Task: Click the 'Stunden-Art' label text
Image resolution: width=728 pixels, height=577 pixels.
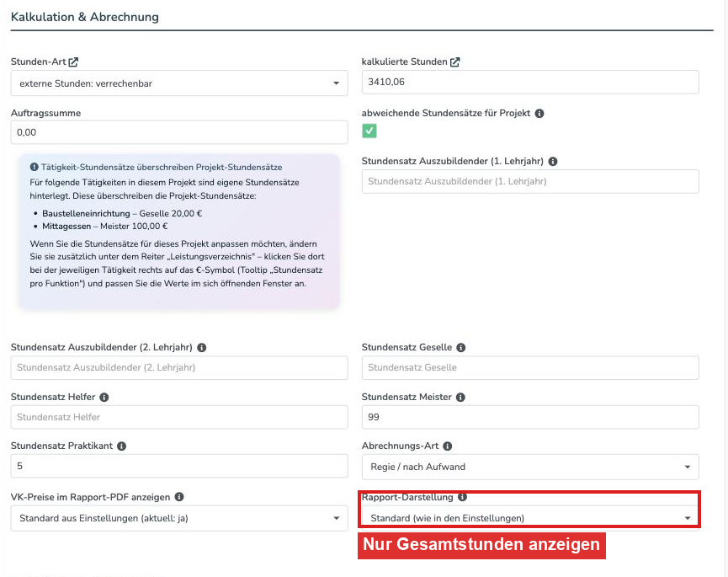Action: [x=38, y=61]
